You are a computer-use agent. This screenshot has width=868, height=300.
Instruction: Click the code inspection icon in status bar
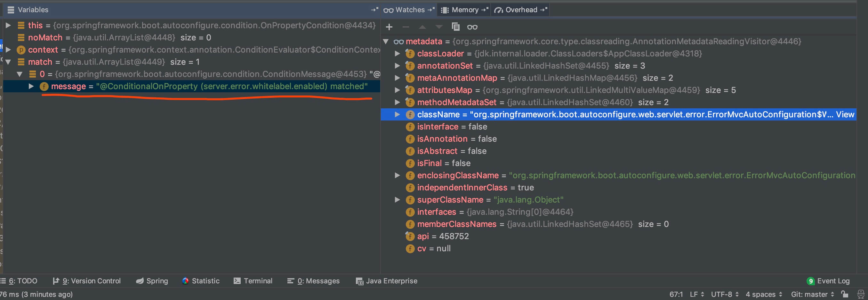[861, 294]
